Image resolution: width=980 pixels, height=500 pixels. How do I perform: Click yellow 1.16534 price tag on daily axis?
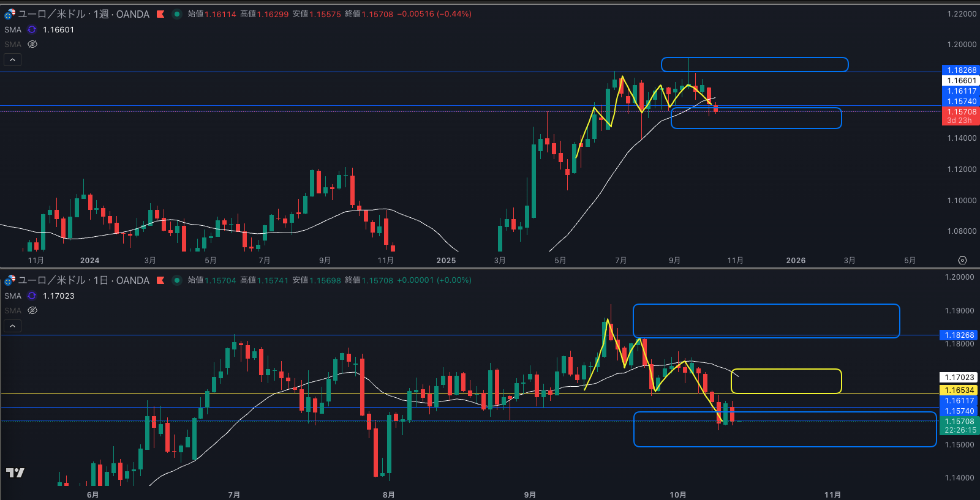point(959,390)
